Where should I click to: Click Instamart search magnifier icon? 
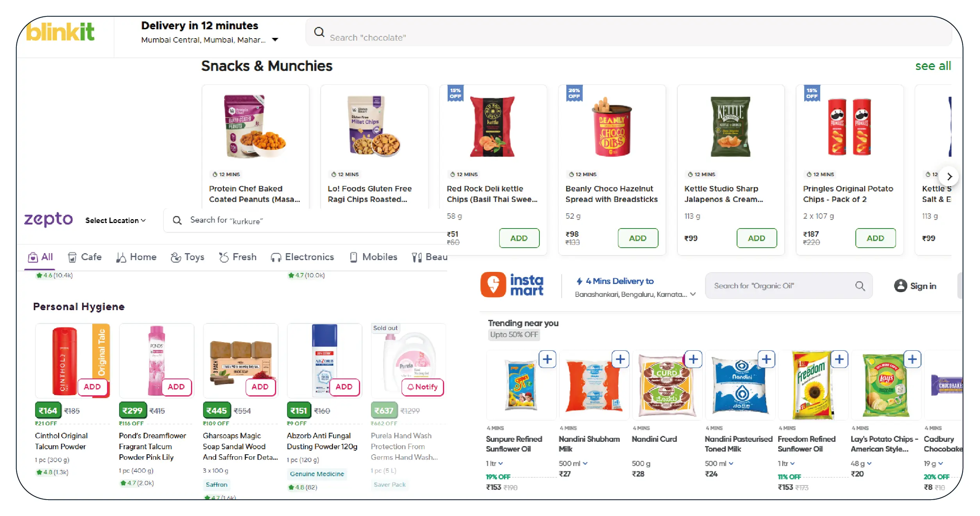(x=860, y=286)
